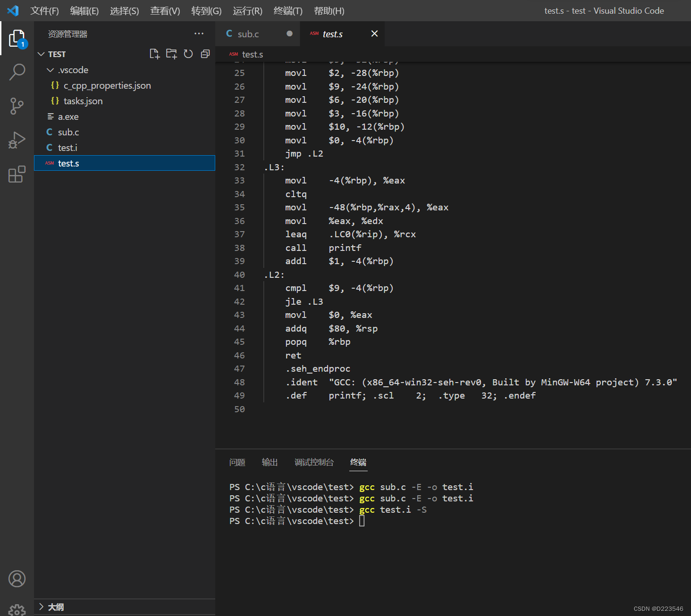Click the 'gcc test.i -S' terminal command
Image resolution: width=691 pixels, height=616 pixels.
(393, 509)
